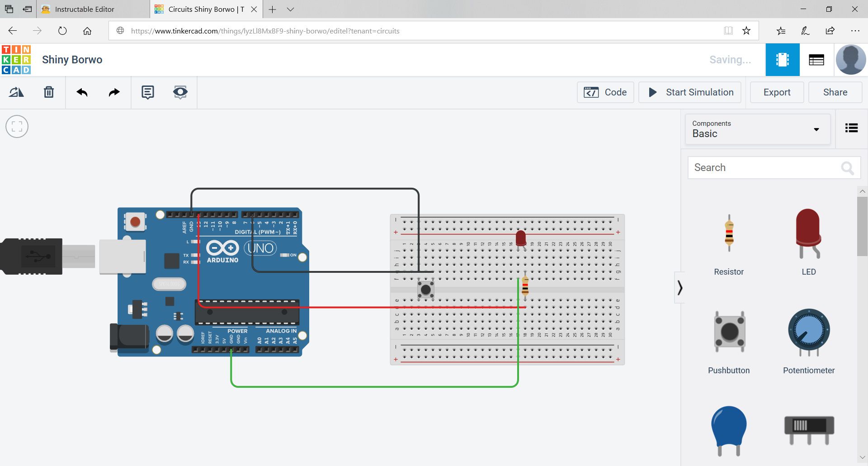Viewport: 868px width, 466px height.
Task: Click Start Simulation
Action: 689,92
